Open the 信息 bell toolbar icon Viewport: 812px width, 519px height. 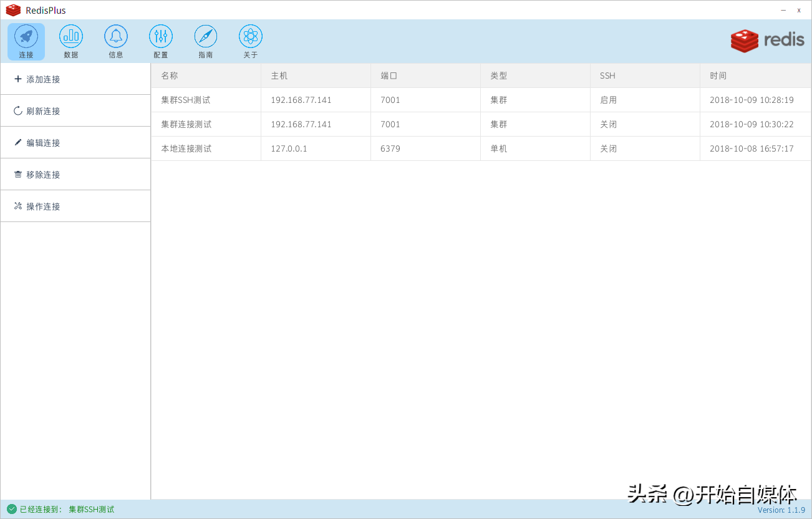tap(116, 42)
